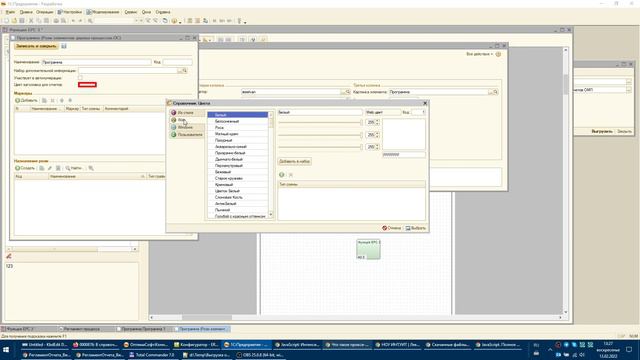Open the Правка menu
The image size is (640, 360).
(x=26, y=12)
